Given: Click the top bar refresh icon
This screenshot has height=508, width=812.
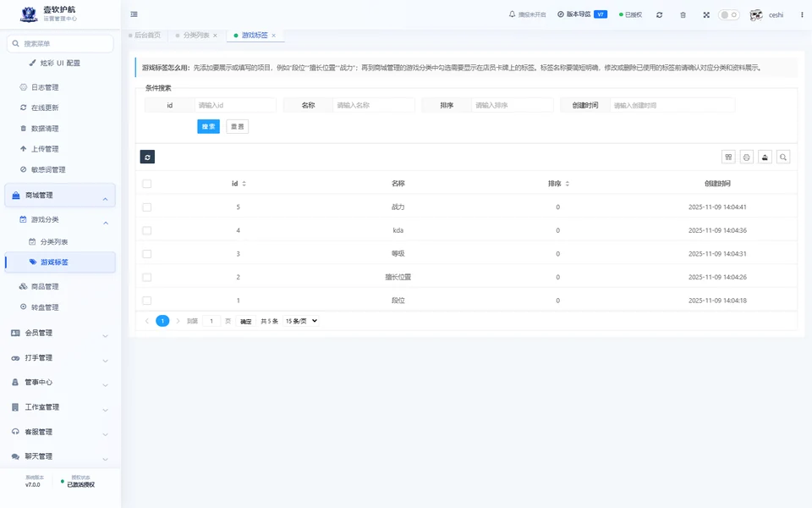Looking at the screenshot, I should (x=659, y=15).
